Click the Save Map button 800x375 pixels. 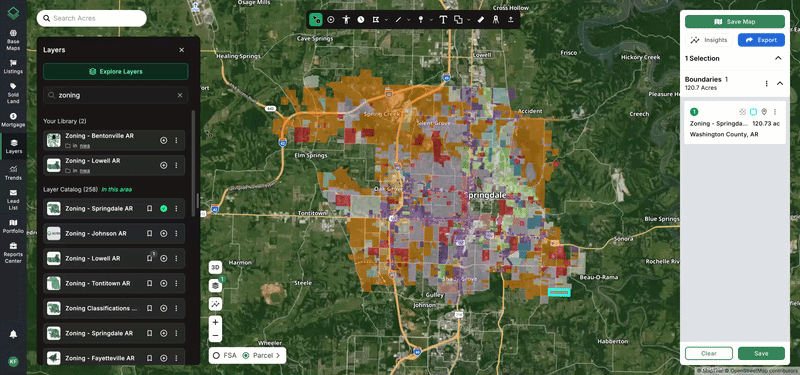(x=735, y=22)
